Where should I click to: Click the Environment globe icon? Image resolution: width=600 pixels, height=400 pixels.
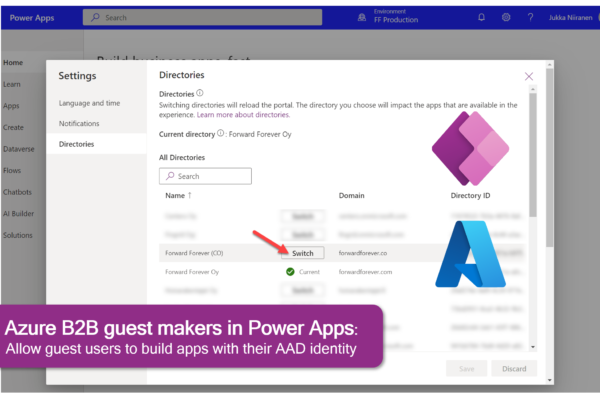tap(361, 17)
